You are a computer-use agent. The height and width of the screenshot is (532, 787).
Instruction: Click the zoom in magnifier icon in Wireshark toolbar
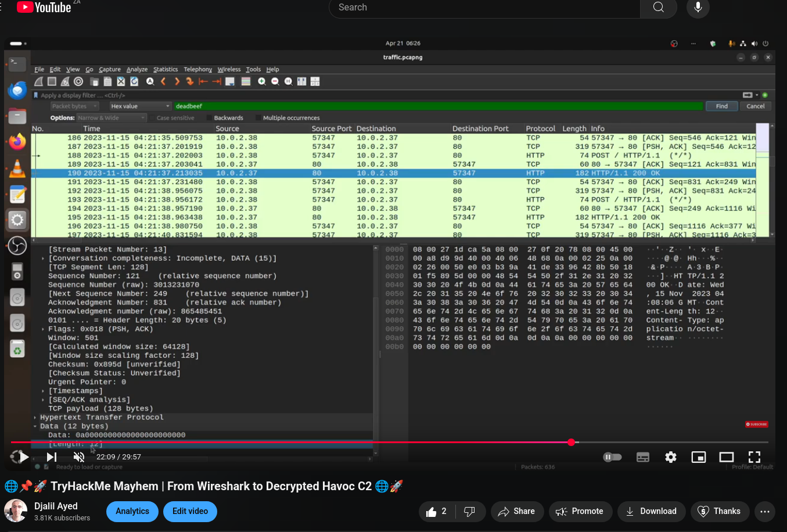coord(262,82)
